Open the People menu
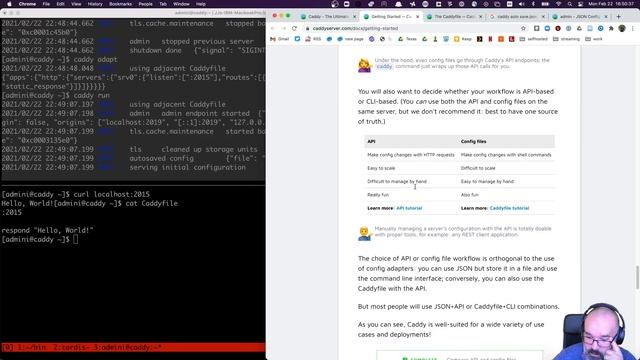 tap(145, 4)
